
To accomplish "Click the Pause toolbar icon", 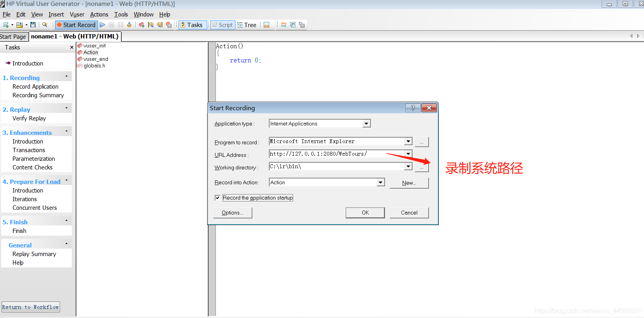I will [120, 25].
